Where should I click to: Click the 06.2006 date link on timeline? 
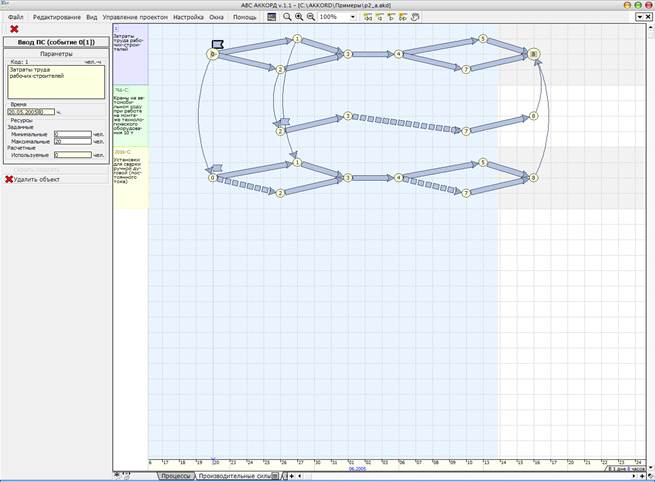[357, 469]
